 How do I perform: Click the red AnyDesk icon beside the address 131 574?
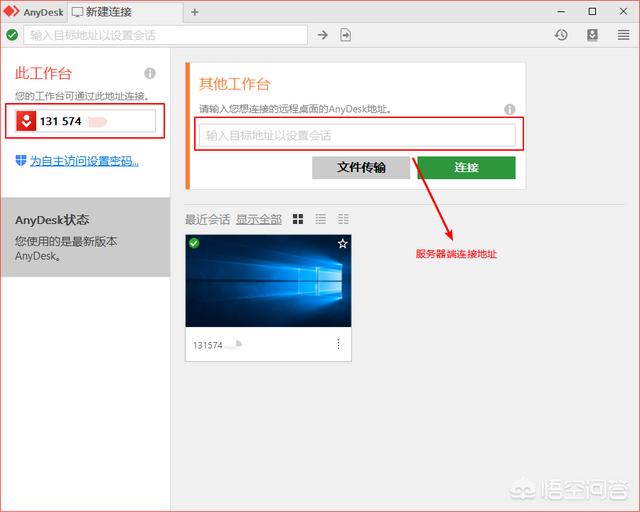pyautogui.click(x=26, y=122)
